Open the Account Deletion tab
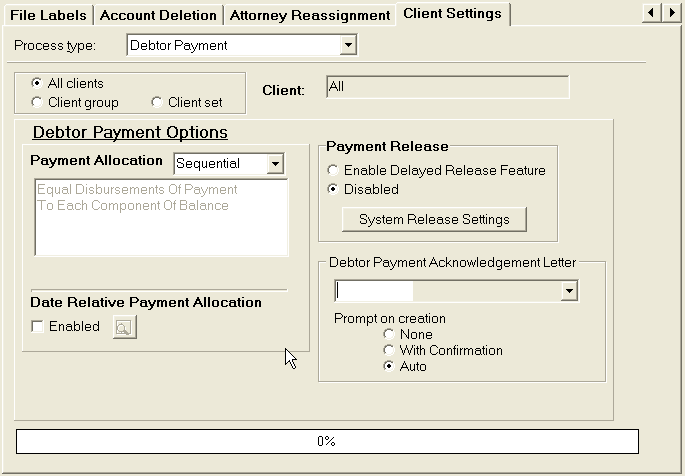 (158, 15)
